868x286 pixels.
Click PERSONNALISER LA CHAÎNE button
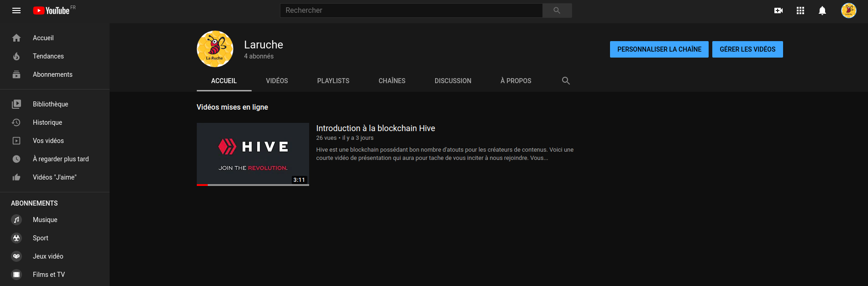tap(659, 49)
